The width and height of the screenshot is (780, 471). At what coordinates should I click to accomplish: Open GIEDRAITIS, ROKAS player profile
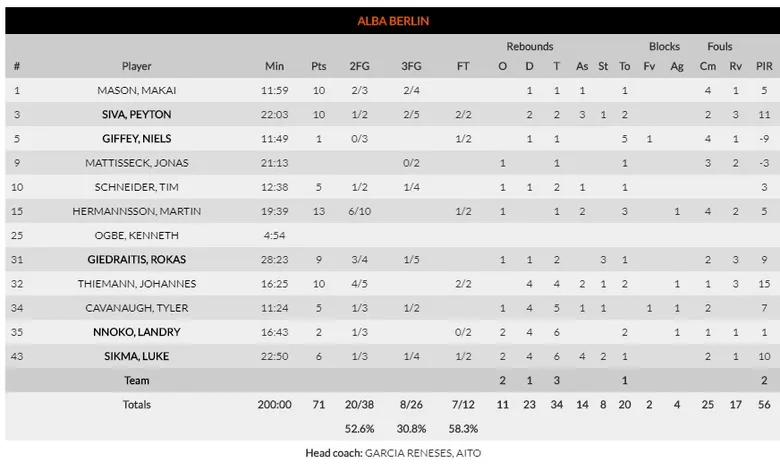tap(137, 260)
